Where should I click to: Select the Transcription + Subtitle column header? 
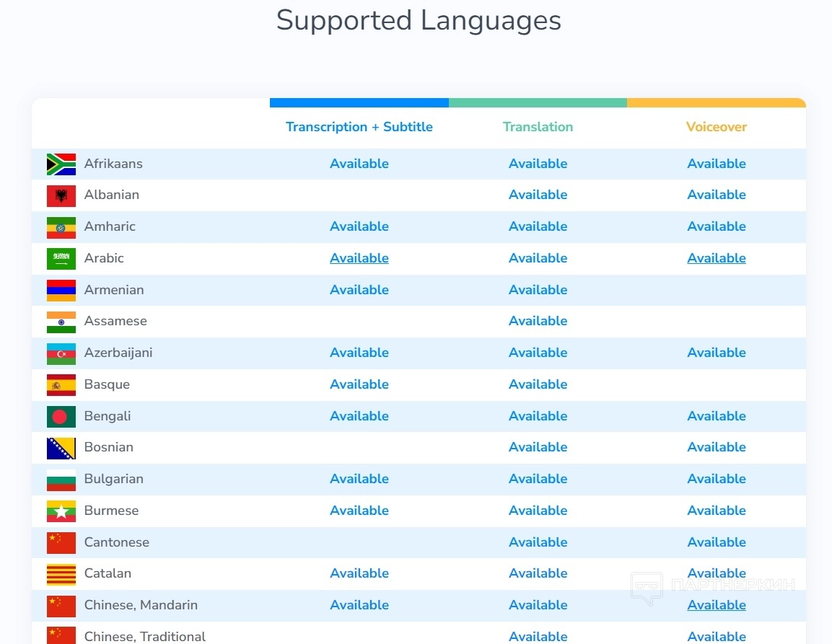tap(359, 127)
